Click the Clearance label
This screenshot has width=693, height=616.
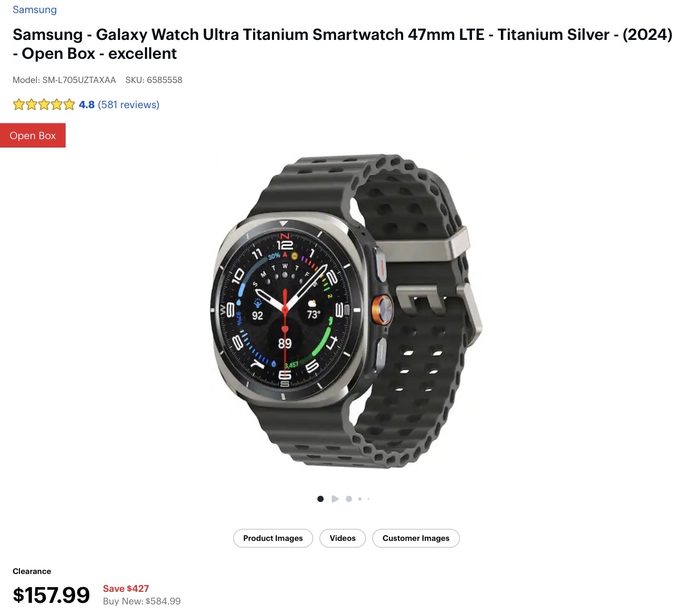tap(32, 571)
